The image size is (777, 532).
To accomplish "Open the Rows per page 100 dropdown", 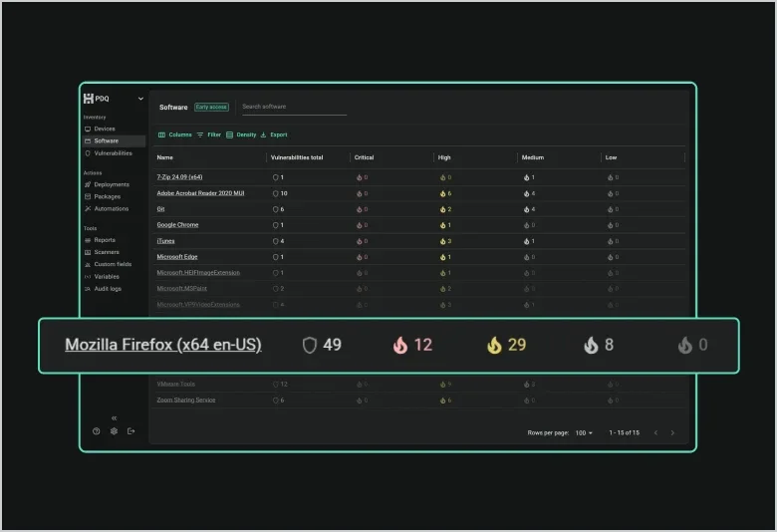I will 584,433.
